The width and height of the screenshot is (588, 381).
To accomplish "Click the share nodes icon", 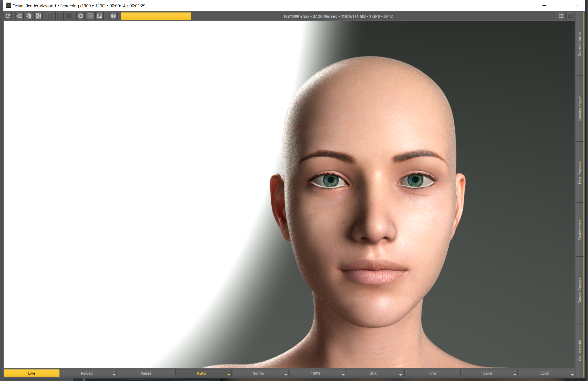I will coord(38,16).
